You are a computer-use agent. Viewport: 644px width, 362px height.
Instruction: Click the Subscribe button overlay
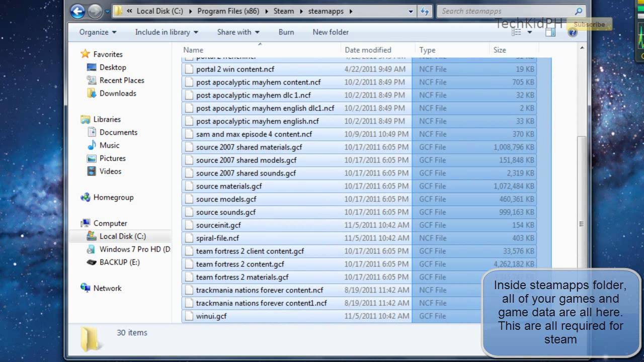pos(589,24)
